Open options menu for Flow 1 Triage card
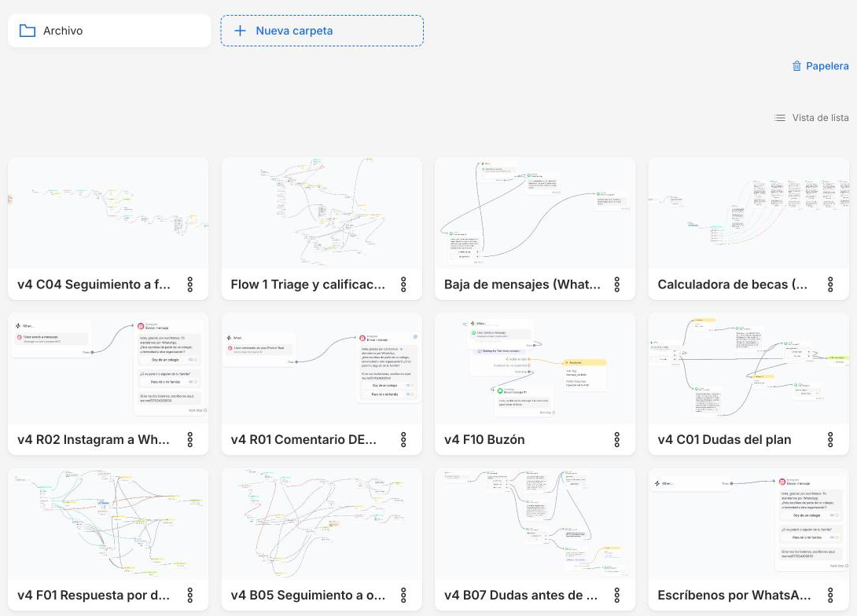The height and width of the screenshot is (616, 857). 403,284
